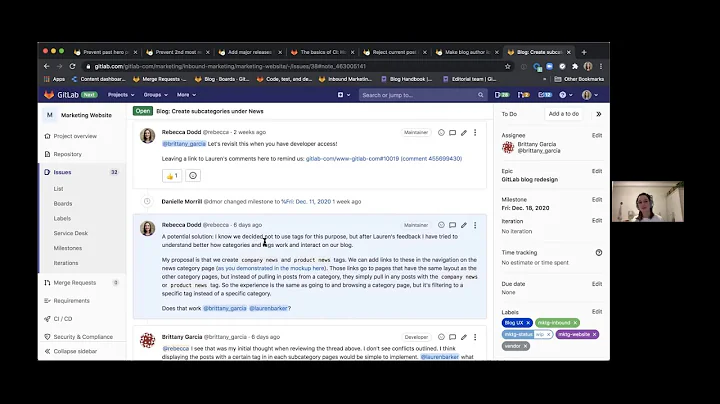Click the Fri: Dec. 11, 2020 milestone link
The image size is (720, 404).
(306, 202)
